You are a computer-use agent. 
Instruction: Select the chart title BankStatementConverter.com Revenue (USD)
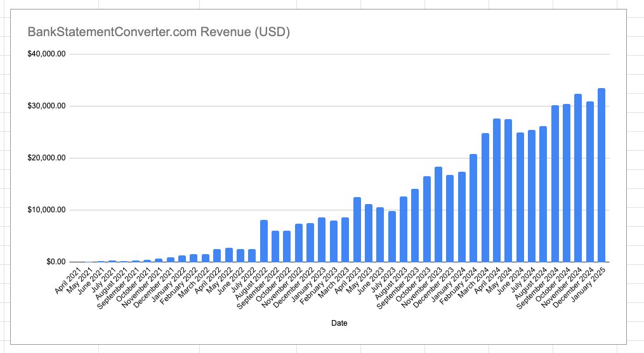pos(159,32)
